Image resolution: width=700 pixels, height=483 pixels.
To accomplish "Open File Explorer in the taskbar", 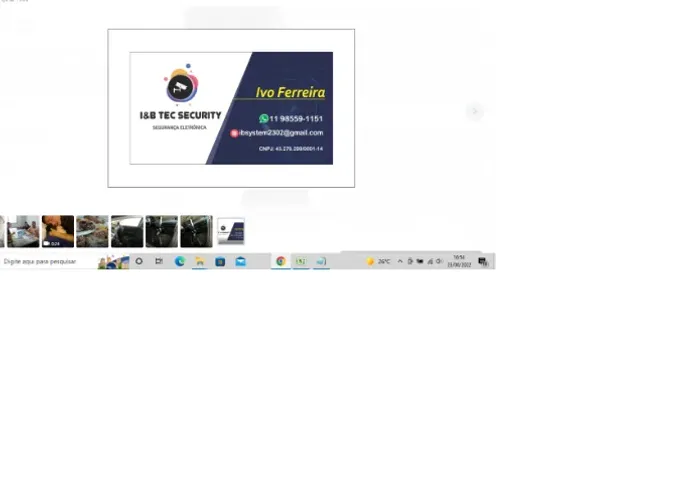I will coord(200,261).
